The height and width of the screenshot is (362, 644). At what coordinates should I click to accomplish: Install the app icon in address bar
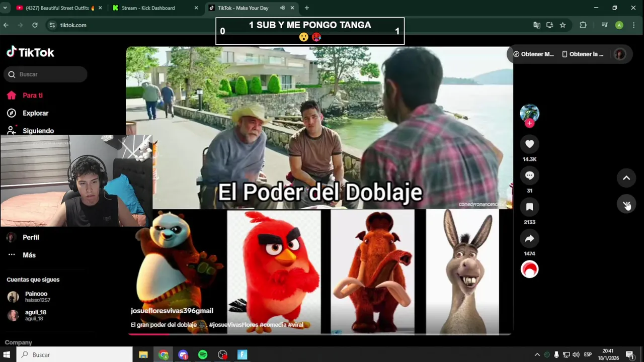(x=549, y=25)
